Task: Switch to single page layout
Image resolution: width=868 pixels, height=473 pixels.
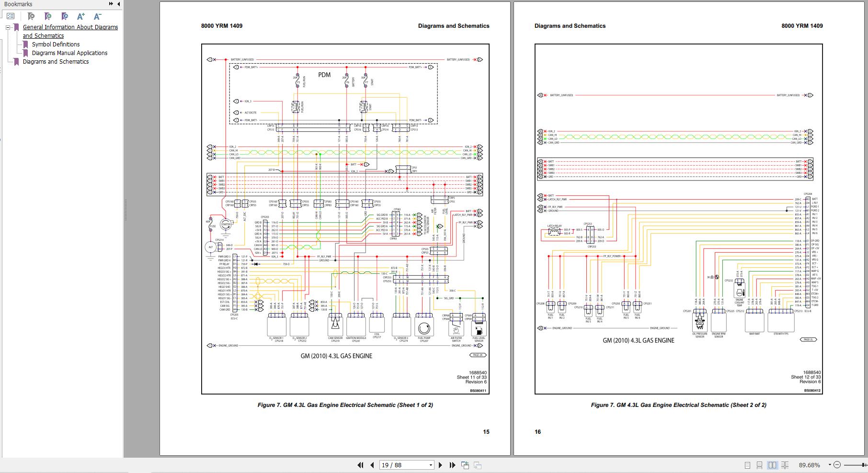Action: (747, 465)
